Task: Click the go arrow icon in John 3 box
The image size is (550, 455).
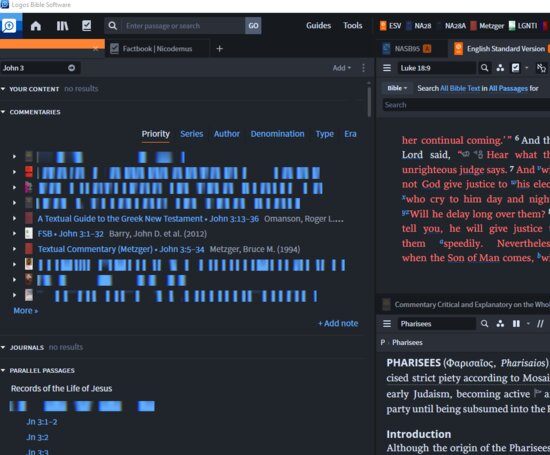Action: pos(72,68)
